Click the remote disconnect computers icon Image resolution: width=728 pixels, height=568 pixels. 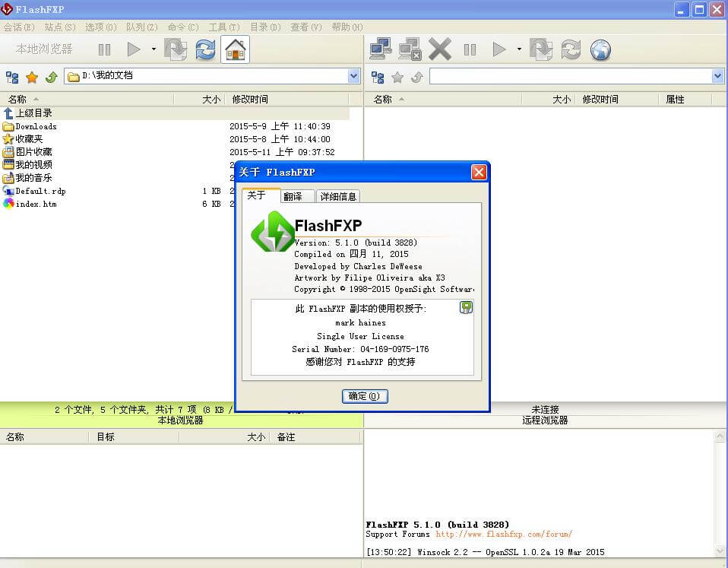tap(410, 49)
